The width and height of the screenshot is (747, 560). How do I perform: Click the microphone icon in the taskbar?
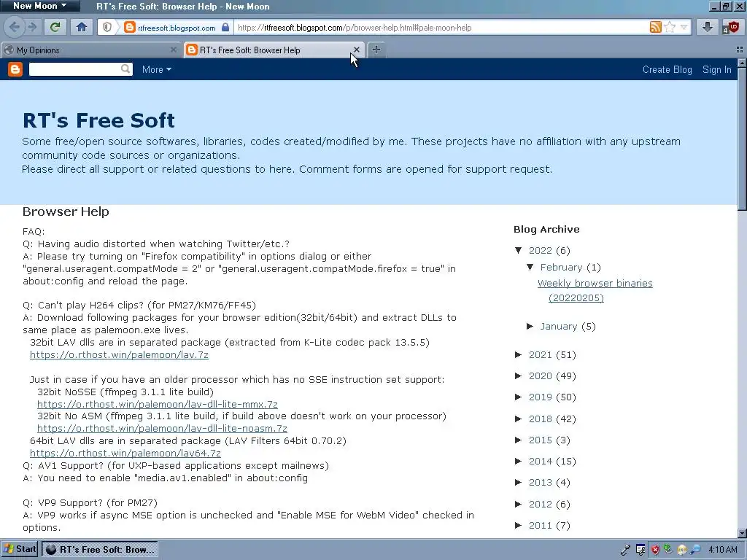coord(625,550)
